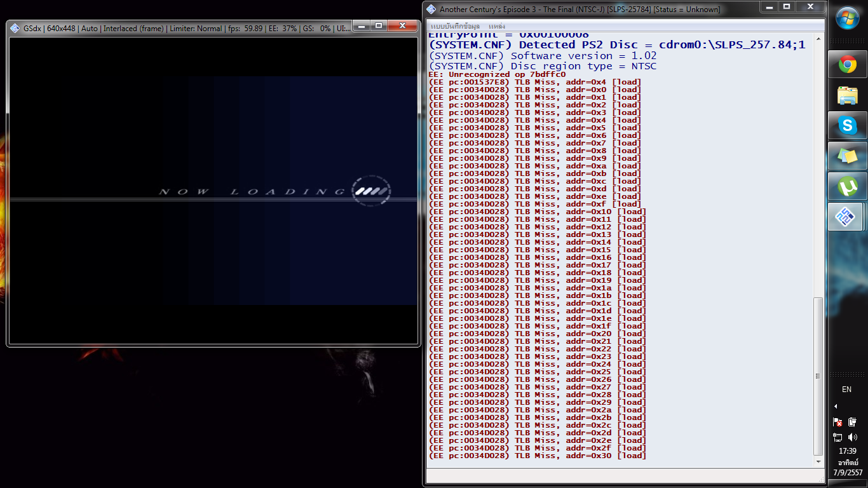The width and height of the screenshot is (868, 488).
Task: Click the "Disc region type = NTSC" line
Action: click(x=543, y=66)
